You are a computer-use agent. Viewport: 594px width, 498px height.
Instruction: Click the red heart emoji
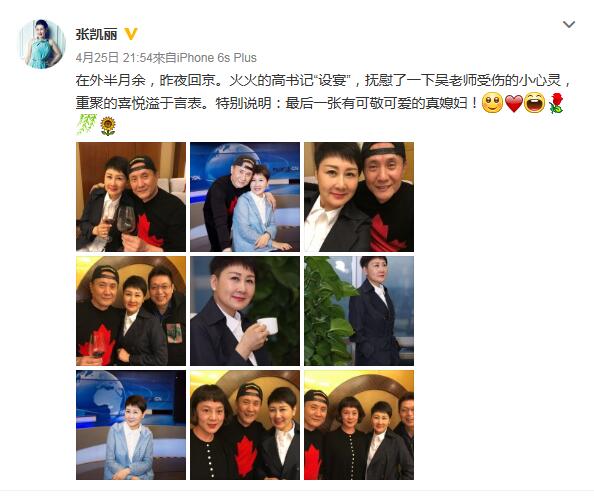(514, 103)
